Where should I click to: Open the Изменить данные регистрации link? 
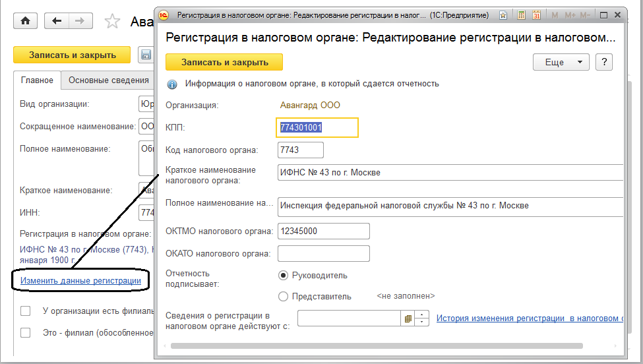tap(80, 281)
